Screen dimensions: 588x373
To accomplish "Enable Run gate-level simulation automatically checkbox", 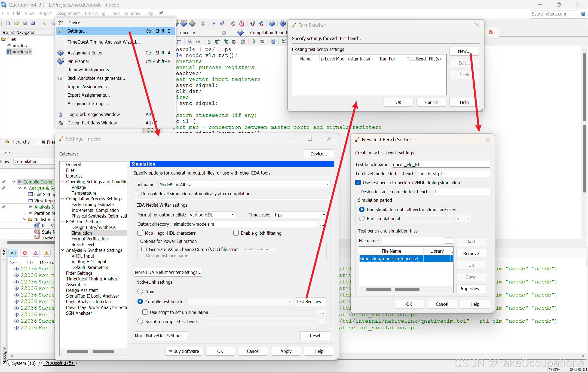I will (x=137, y=194).
